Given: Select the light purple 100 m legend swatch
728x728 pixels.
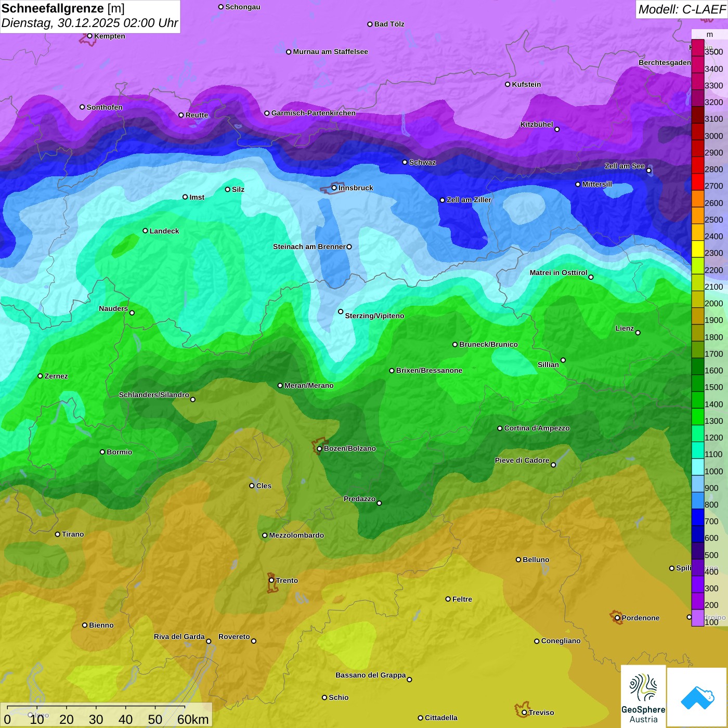Looking at the screenshot, I should pyautogui.click(x=698, y=618).
